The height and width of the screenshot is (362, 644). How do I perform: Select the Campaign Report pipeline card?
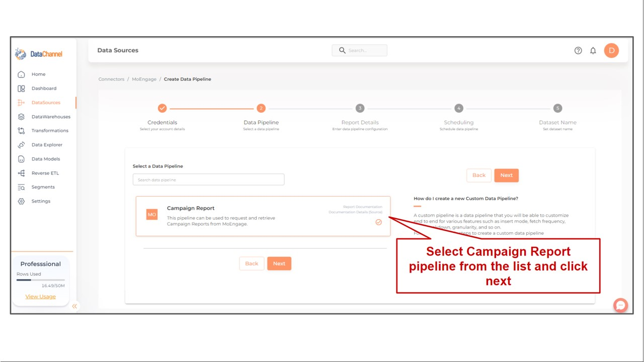pos(263,216)
